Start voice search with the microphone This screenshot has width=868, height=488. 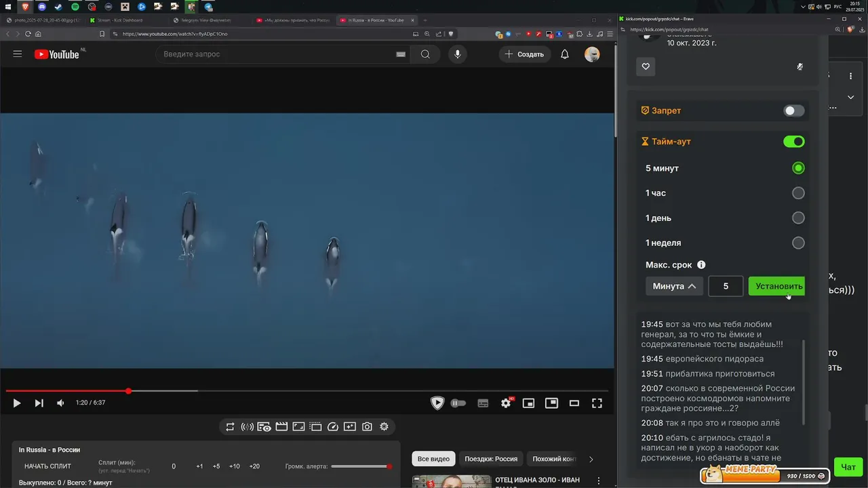[458, 54]
